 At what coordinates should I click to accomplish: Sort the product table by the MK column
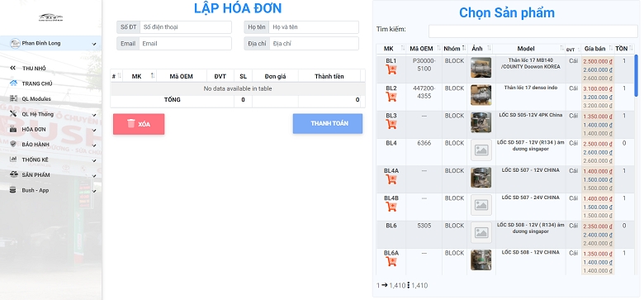[391, 49]
